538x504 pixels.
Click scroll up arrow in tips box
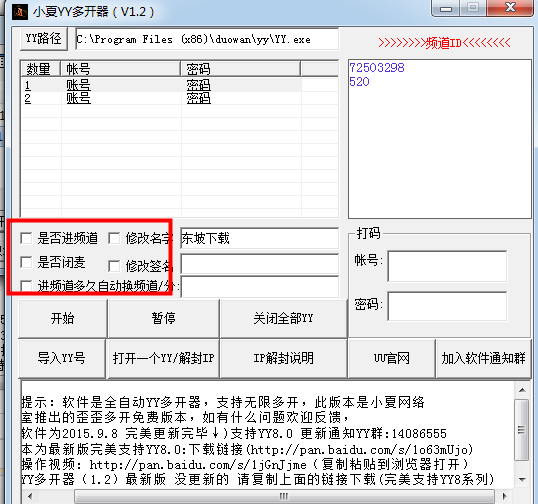(x=522, y=390)
